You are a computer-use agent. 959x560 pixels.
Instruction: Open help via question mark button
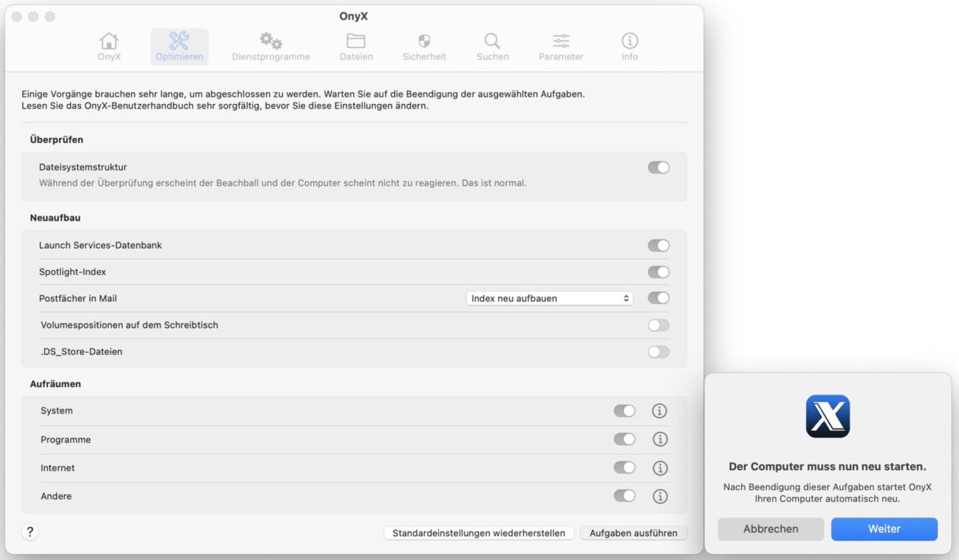pos(30,532)
